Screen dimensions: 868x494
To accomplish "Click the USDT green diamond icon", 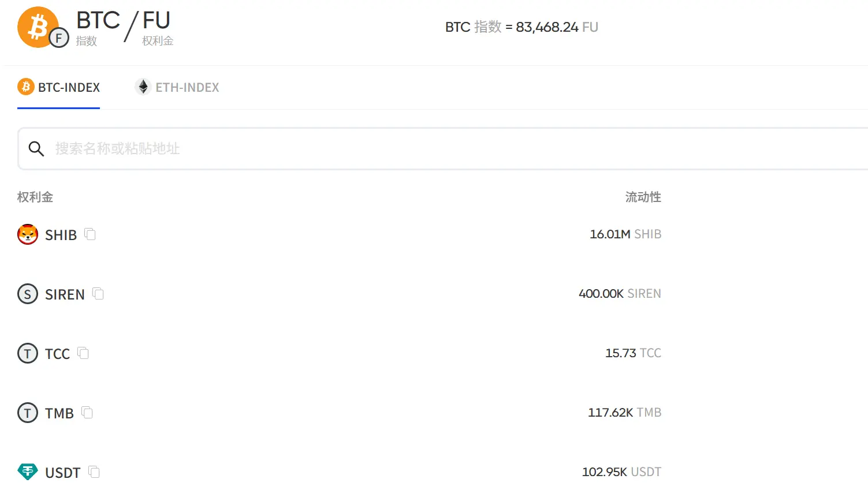I will click(x=28, y=472).
